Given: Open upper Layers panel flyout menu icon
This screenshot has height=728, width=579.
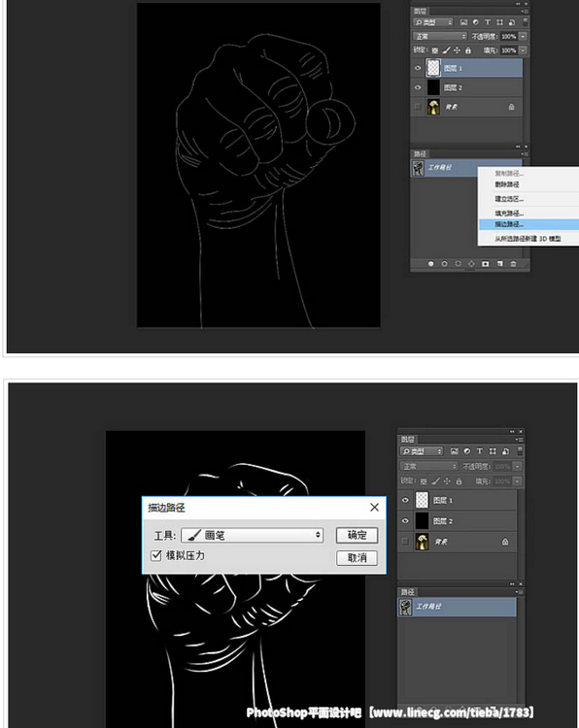Looking at the screenshot, I should (525, 11).
